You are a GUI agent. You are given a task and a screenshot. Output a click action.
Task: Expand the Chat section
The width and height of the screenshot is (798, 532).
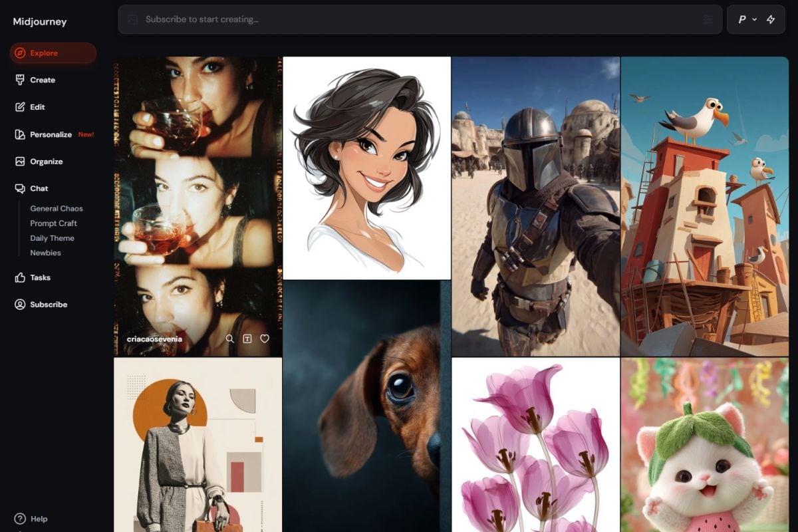tap(39, 188)
